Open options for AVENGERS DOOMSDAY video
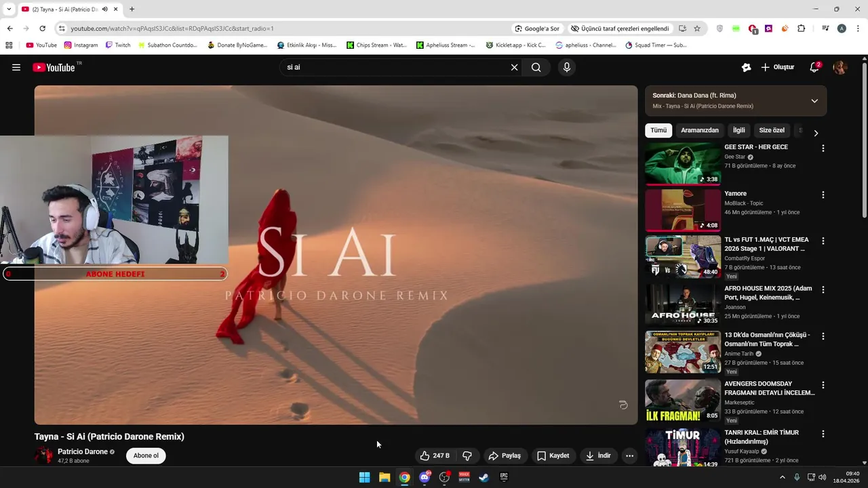Screen dimensions: 868x488 pos(823,385)
